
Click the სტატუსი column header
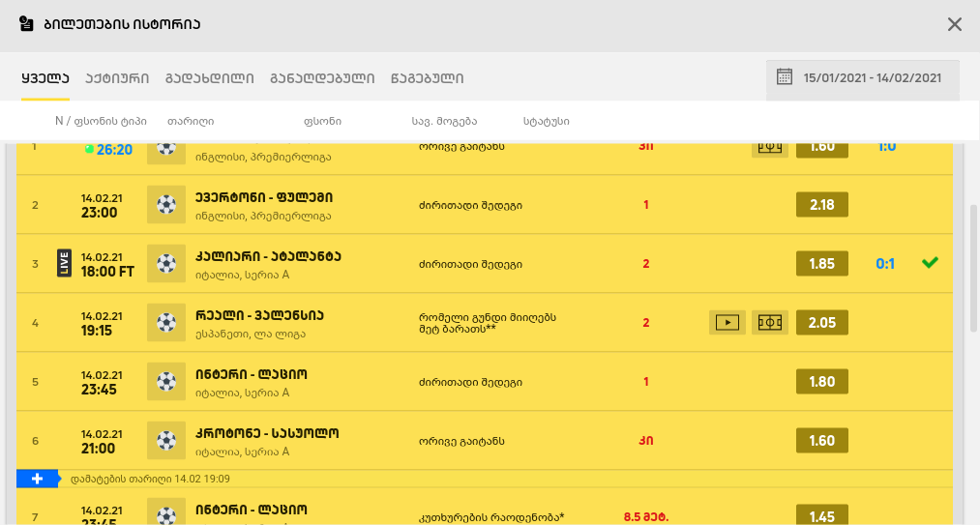(547, 121)
